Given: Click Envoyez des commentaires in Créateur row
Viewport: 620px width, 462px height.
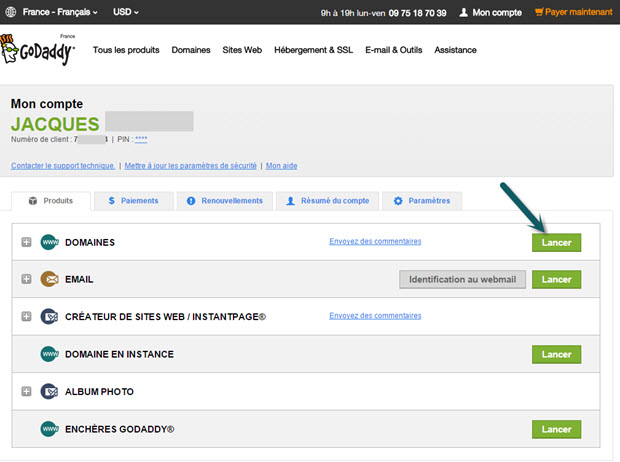Looking at the screenshot, I should tap(375, 316).
